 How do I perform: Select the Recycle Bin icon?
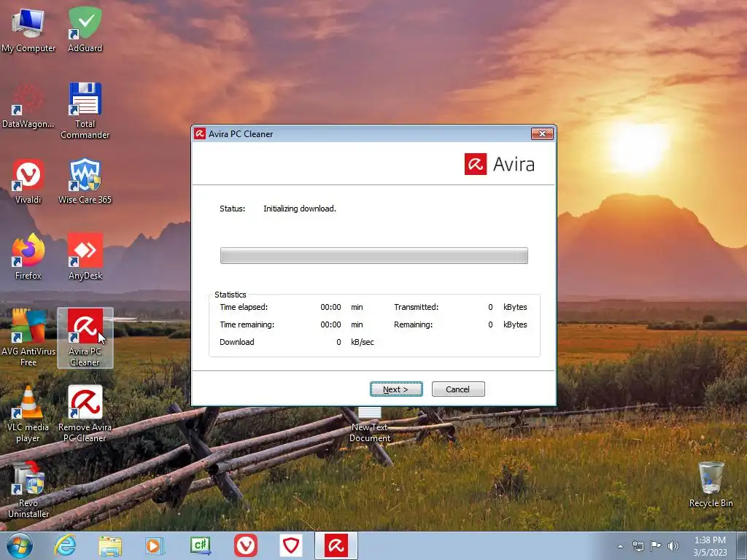tap(711, 484)
